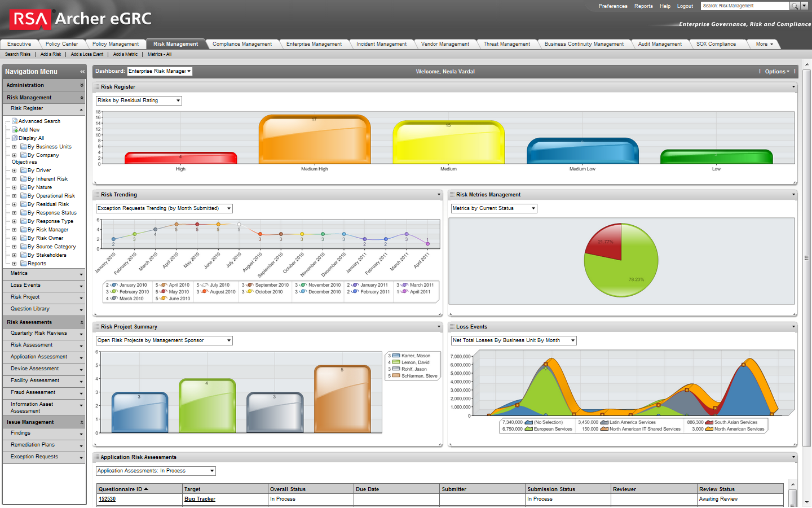The image size is (812, 508).
Task: Open the Dashboard selector dropdown
Action: click(x=160, y=71)
